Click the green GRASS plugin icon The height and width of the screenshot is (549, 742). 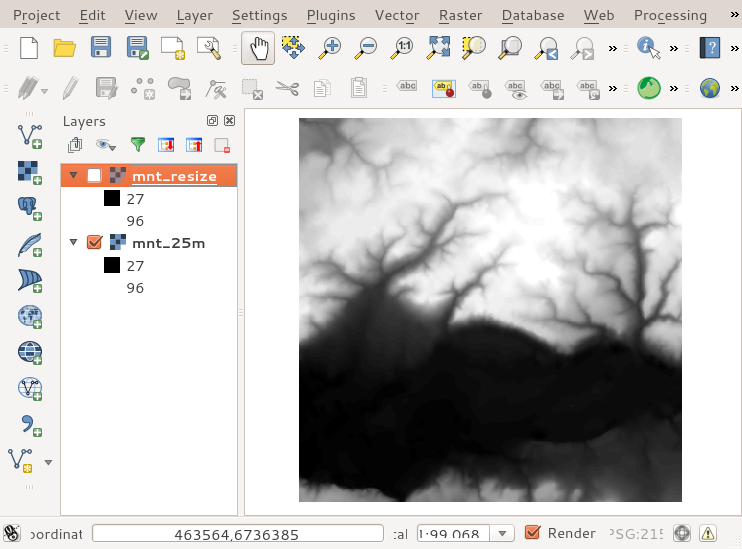649,88
